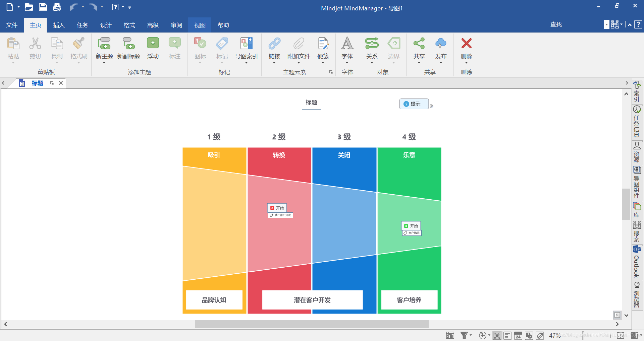644x341 pixels.
Task: Select the 潜在客户开发 white label
Action: (312, 300)
